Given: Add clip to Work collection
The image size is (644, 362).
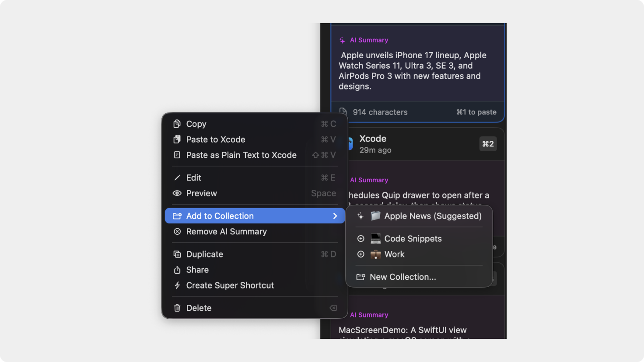Looking at the screenshot, I should (419, 254).
